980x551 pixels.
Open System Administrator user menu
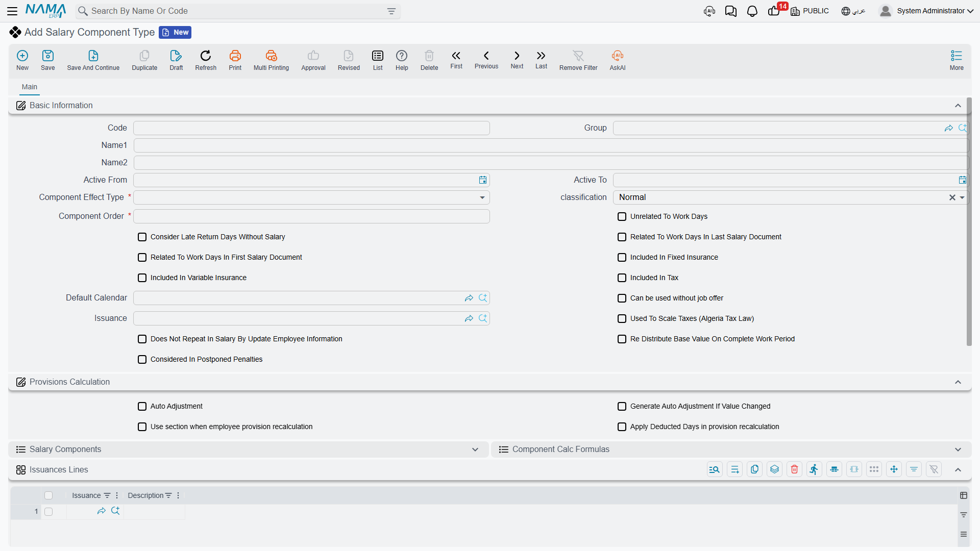pos(926,11)
